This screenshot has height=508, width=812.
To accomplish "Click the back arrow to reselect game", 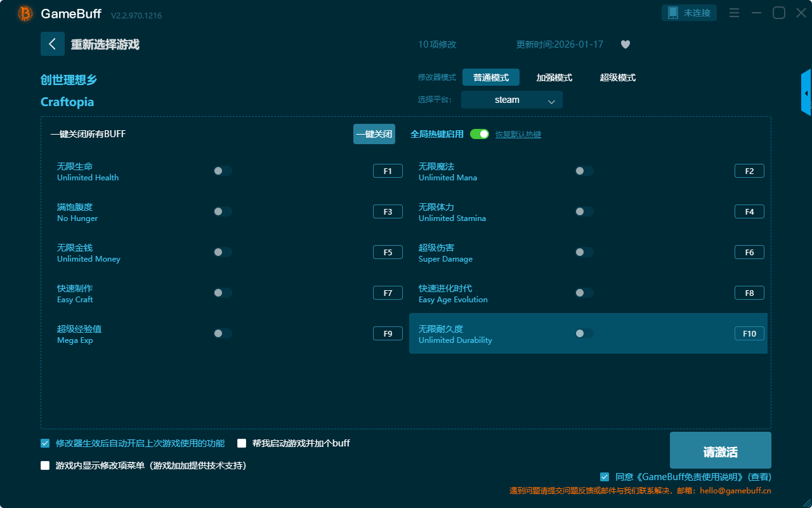I will 52,44.
